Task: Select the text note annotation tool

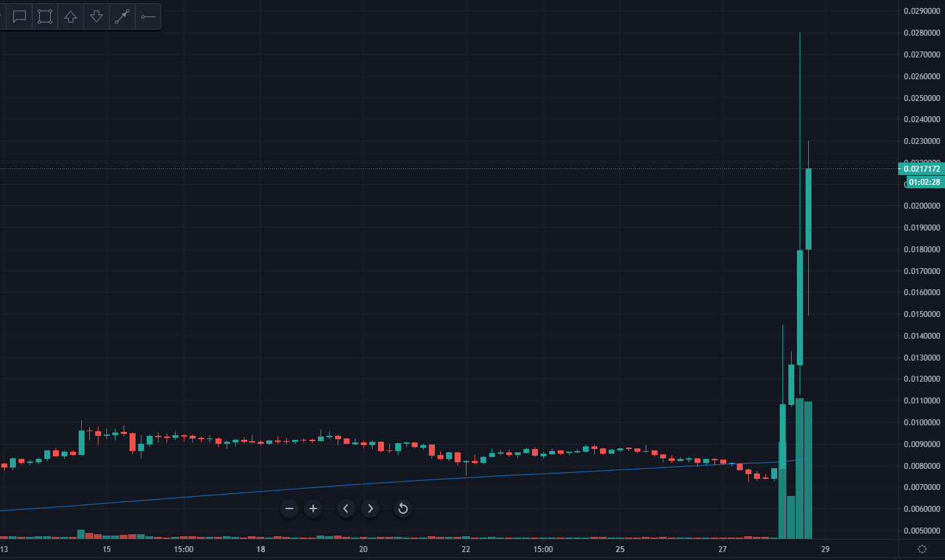Action: click(19, 17)
